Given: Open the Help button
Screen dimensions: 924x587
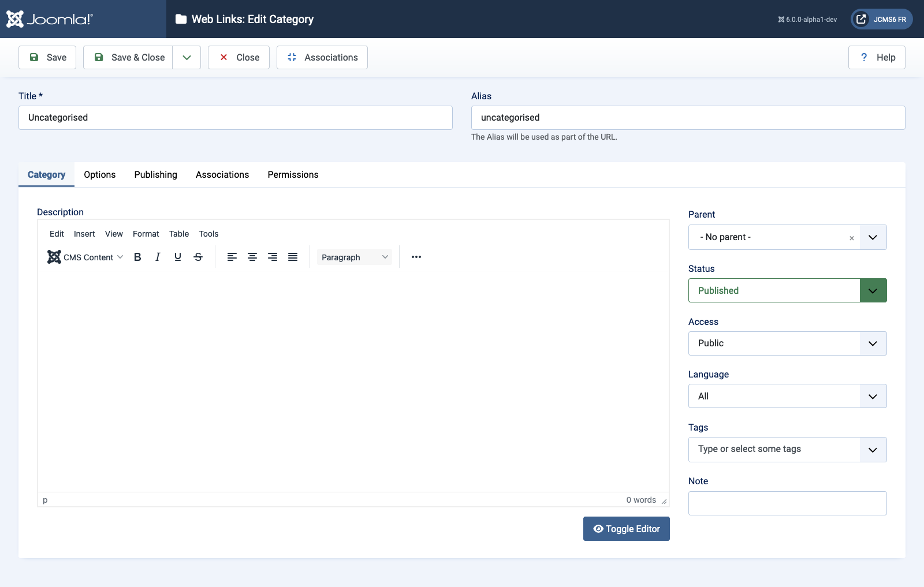Looking at the screenshot, I should coord(877,58).
